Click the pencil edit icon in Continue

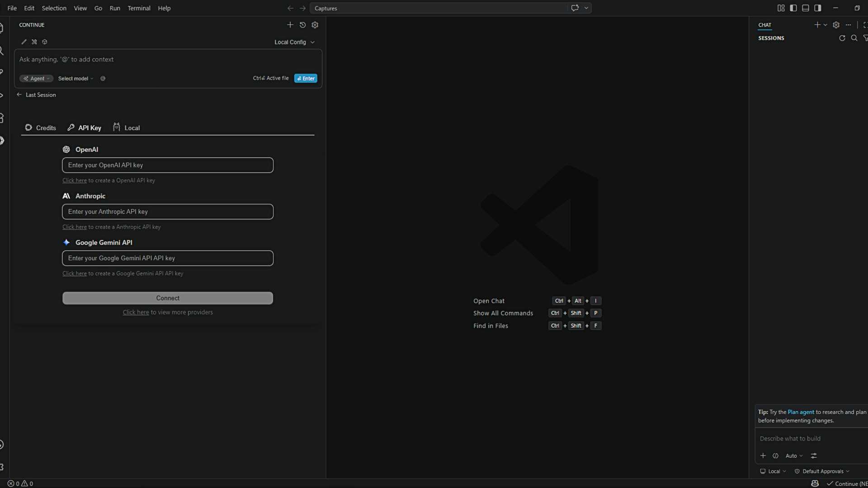[x=24, y=42]
